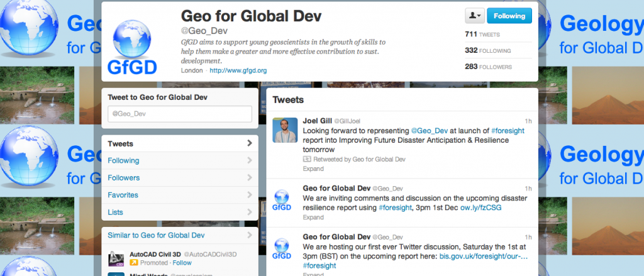Click the 1h timestamp on Twitter discussion tweet
This screenshot has width=644, height=276.
coord(528,237)
